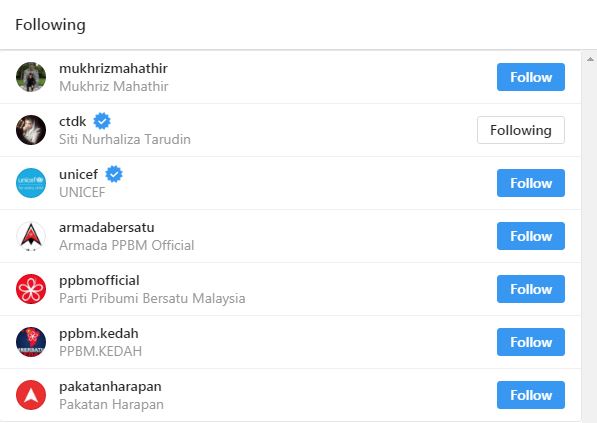
Task: Follow mukhrizmahathir account
Action: [531, 77]
